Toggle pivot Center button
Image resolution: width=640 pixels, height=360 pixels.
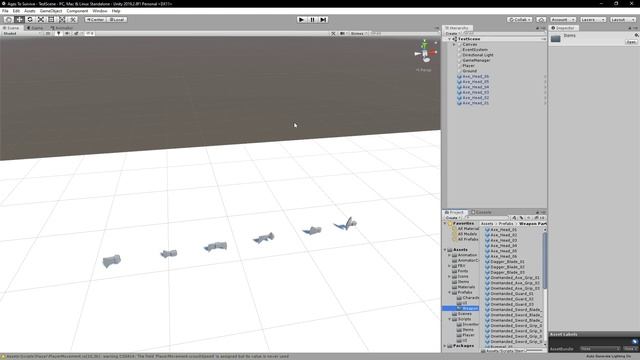95,20
